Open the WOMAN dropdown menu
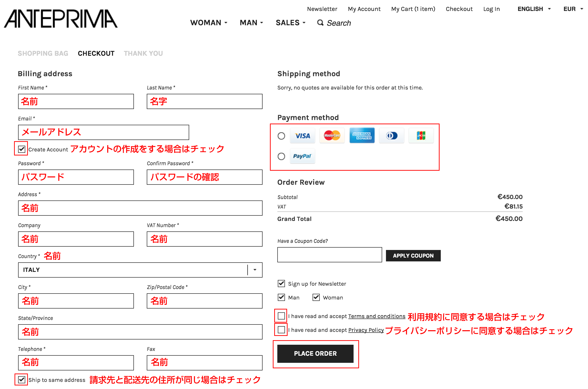The width and height of the screenshot is (588, 389). tap(209, 23)
